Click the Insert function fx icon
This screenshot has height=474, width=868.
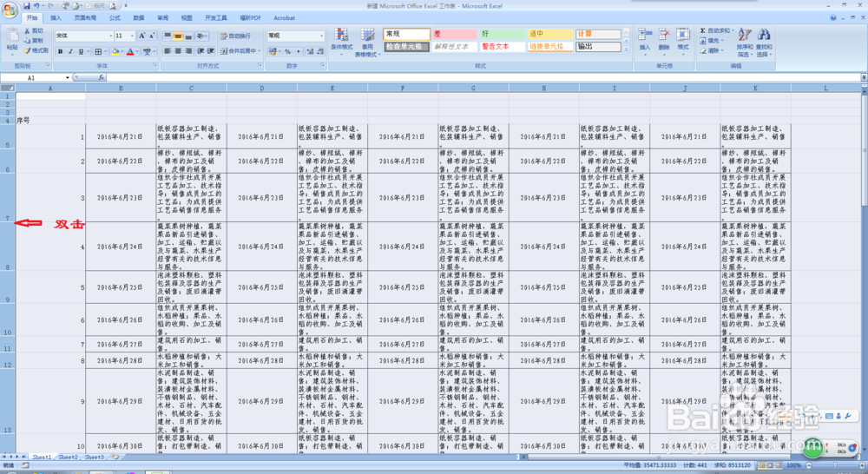tap(102, 77)
